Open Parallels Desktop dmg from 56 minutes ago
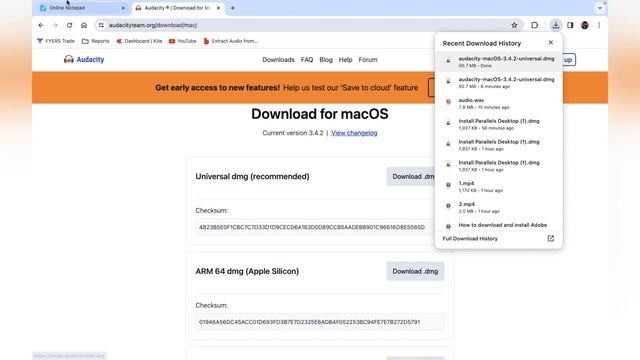640x360 pixels. [499, 124]
